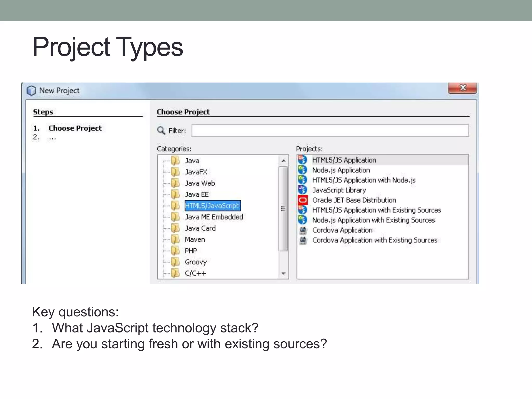The image size is (532, 399).
Task: Click the Categories scrollbar up arrow
Action: 283,161
